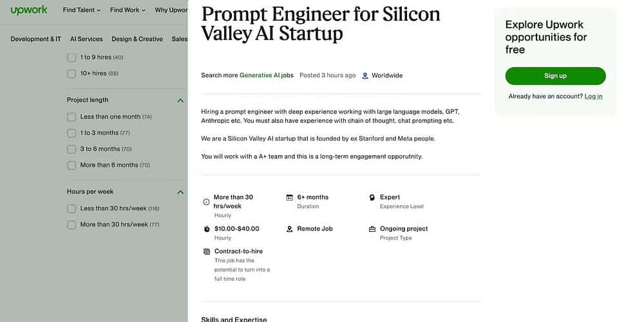
Task: Click the Worldwide location pin icon
Action: tap(365, 75)
